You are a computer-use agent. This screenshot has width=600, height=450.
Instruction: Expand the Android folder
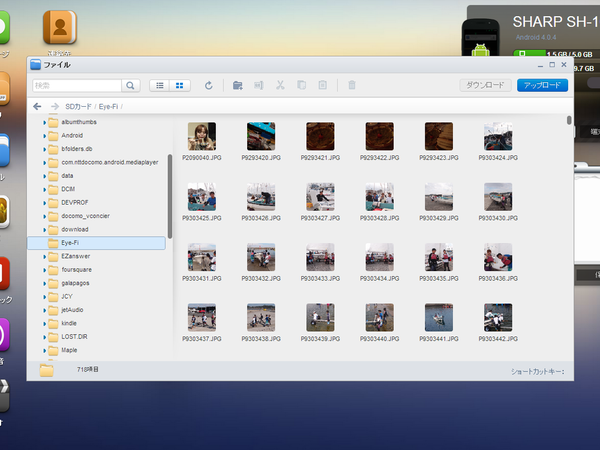[44, 136]
